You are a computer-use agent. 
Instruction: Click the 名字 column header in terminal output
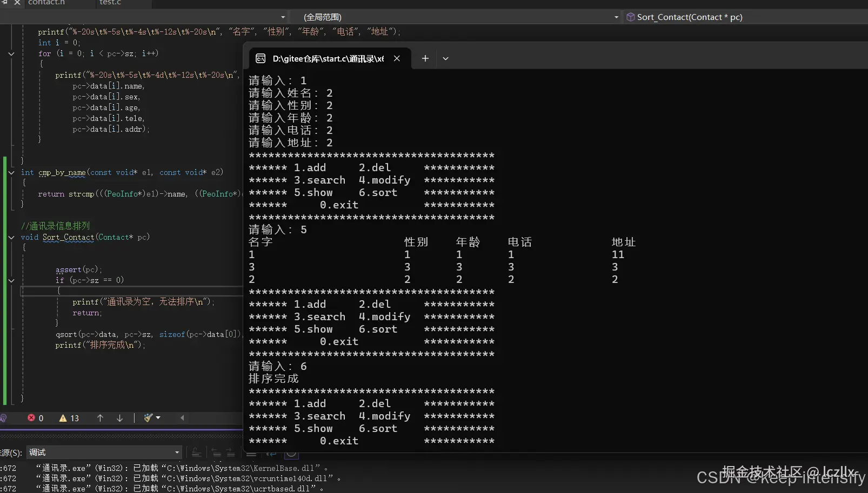coord(261,242)
